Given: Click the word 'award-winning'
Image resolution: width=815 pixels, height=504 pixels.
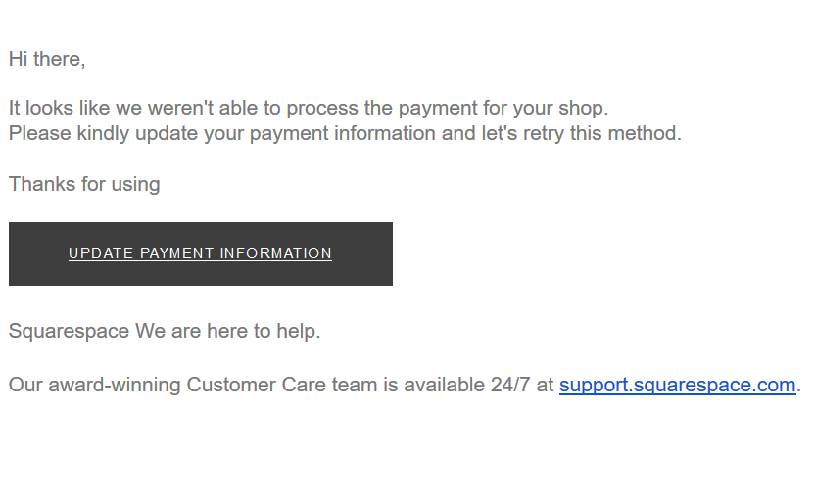Looking at the screenshot, I should [x=115, y=386].
